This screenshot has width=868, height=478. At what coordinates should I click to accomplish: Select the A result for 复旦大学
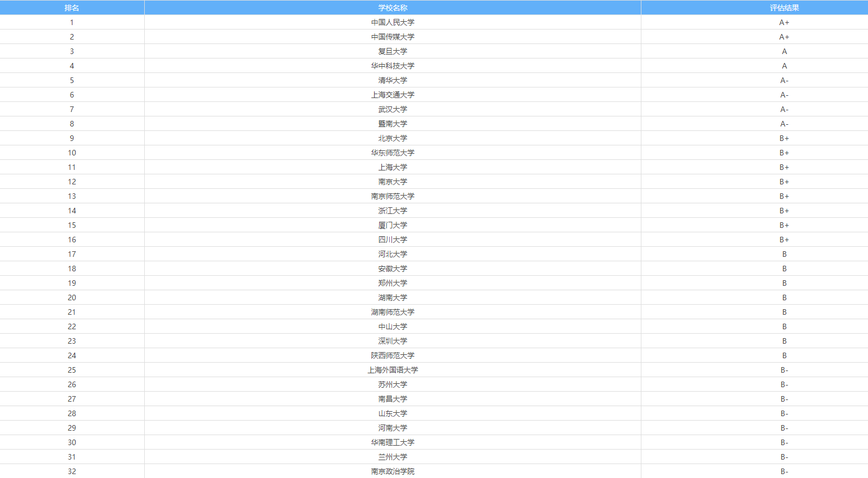[x=784, y=51]
